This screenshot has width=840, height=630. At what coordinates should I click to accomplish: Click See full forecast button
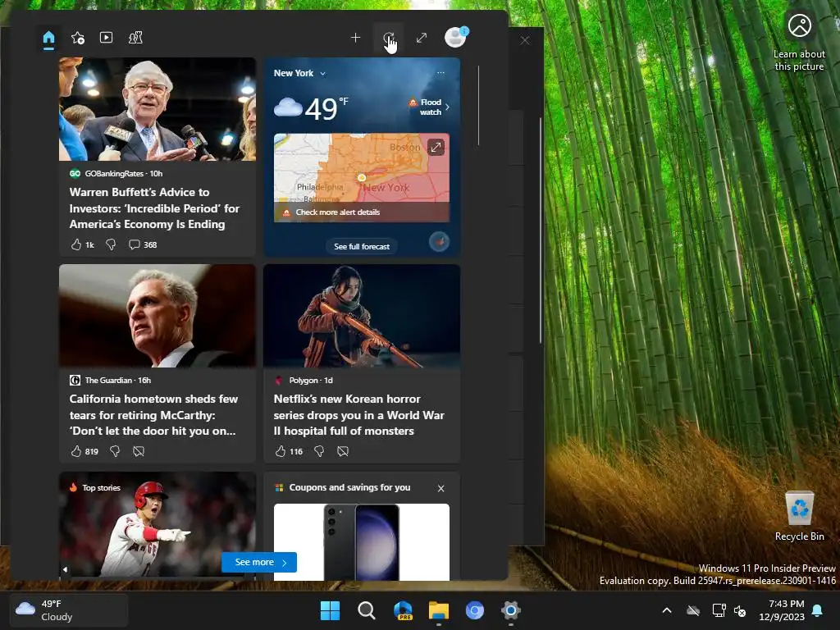point(362,246)
